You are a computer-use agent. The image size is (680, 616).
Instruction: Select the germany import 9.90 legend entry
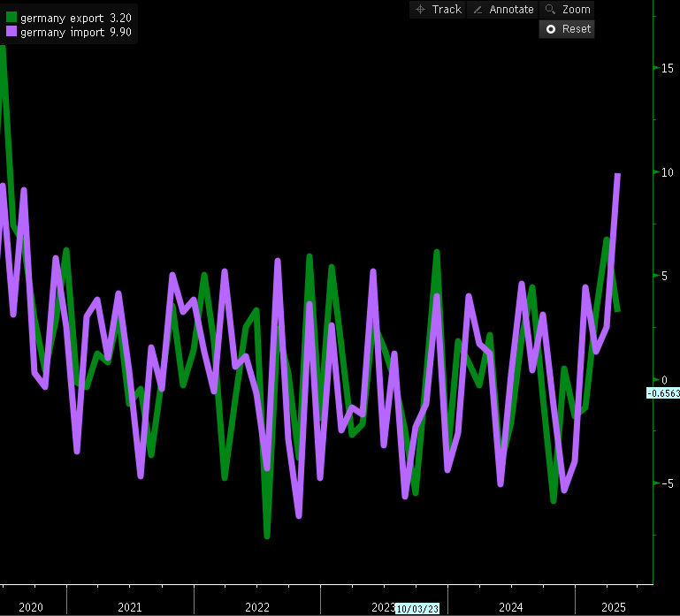(x=69, y=32)
